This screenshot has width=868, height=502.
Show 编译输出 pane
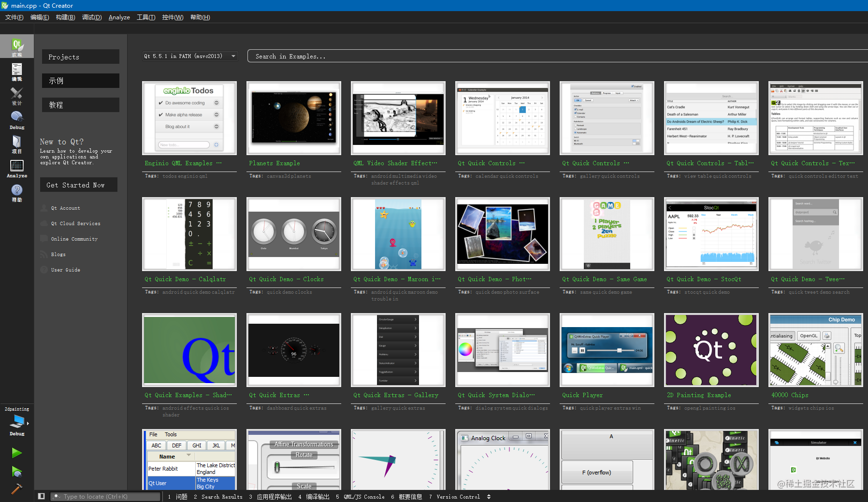[314, 497]
